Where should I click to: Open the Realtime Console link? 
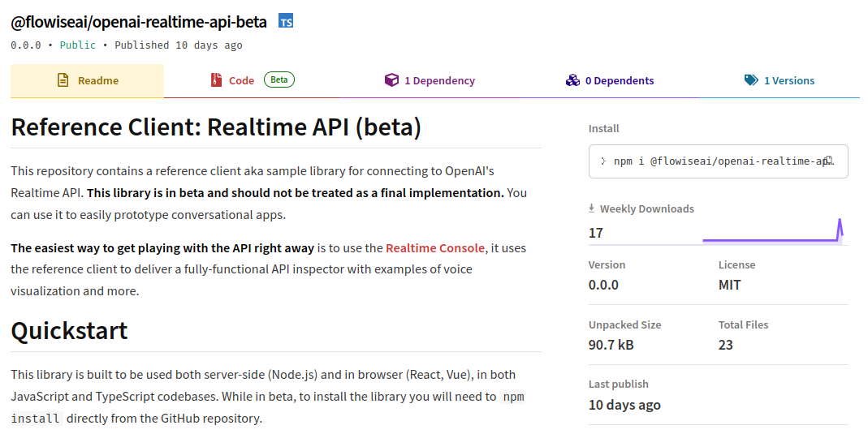click(434, 248)
